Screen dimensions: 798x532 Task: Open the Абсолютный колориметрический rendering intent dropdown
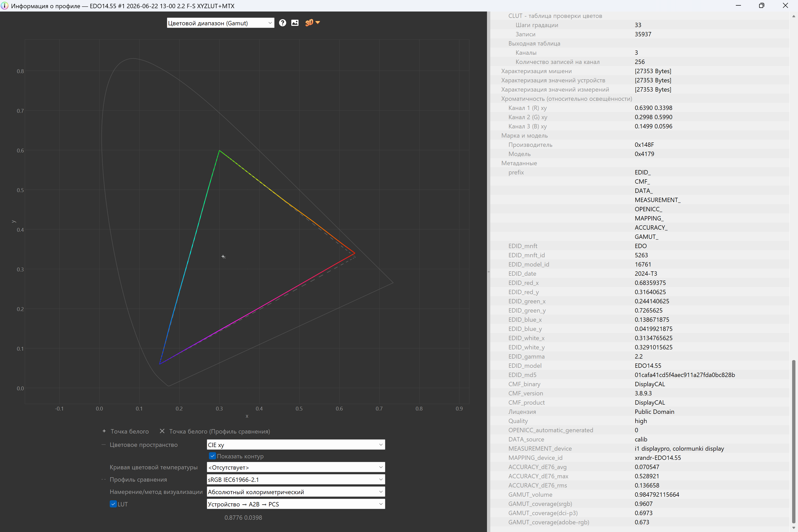[296, 492]
